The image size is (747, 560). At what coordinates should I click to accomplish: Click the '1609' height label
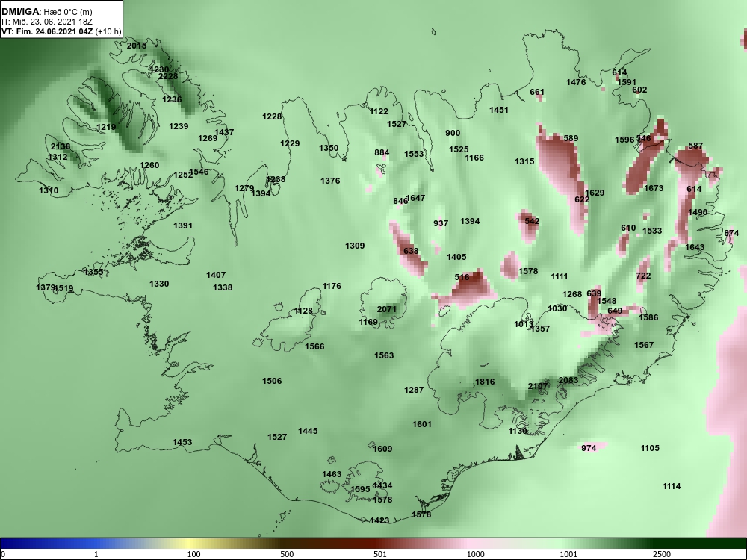[382, 449]
